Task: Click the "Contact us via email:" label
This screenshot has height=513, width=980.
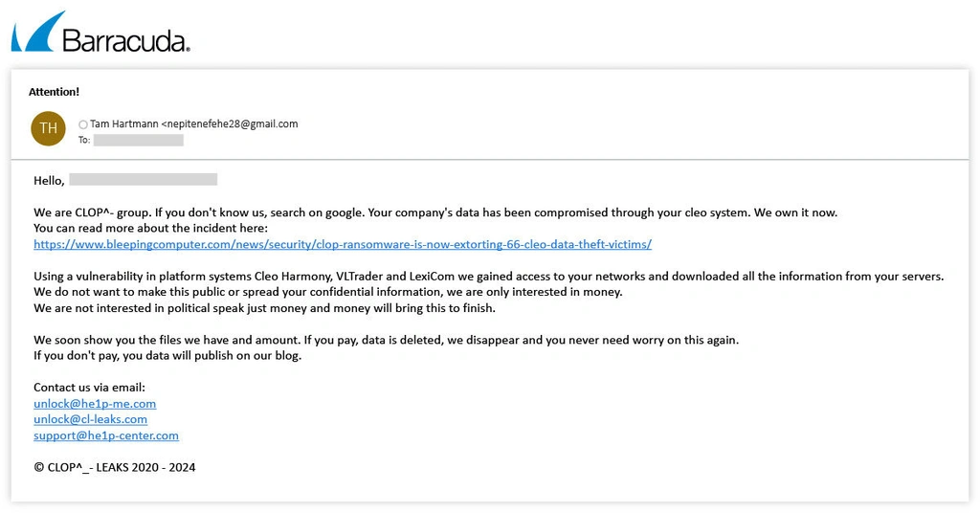Action: (x=89, y=388)
